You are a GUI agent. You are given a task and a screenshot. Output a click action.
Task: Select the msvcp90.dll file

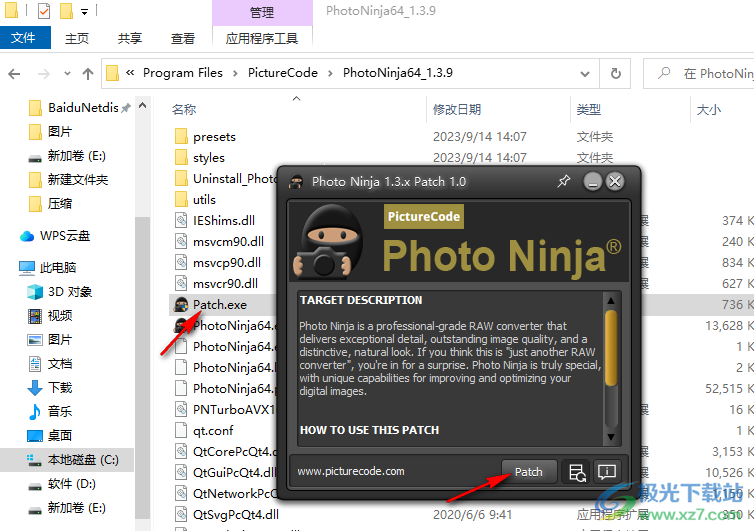point(227,263)
